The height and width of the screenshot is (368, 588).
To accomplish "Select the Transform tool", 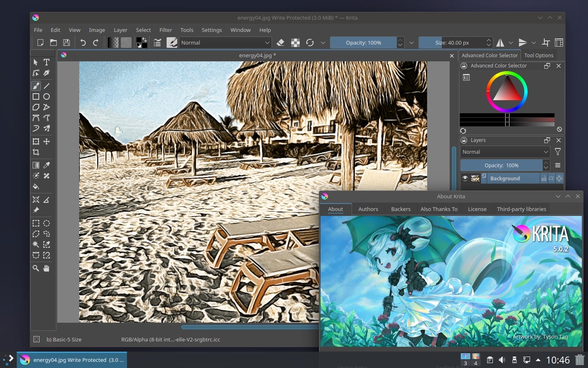I will [36, 141].
